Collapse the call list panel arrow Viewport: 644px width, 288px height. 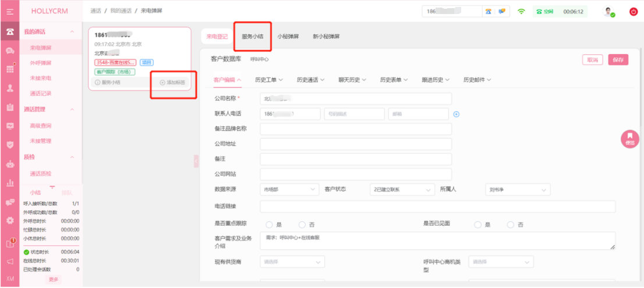(x=196, y=161)
